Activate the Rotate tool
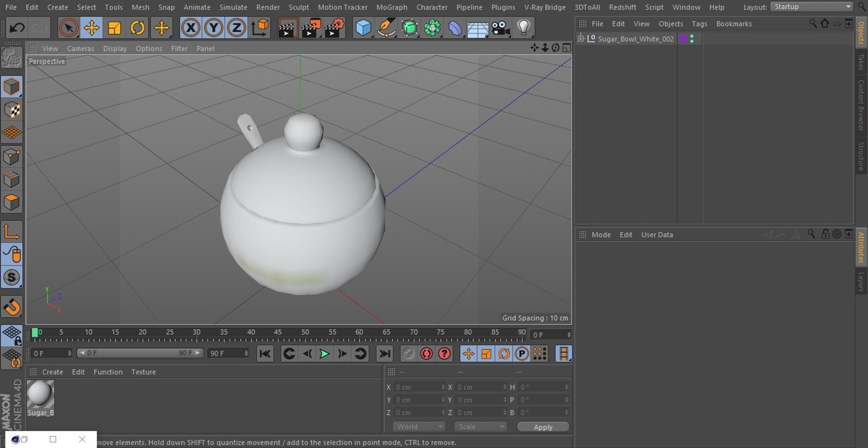Screen dimensions: 868x448 [x=137, y=28]
